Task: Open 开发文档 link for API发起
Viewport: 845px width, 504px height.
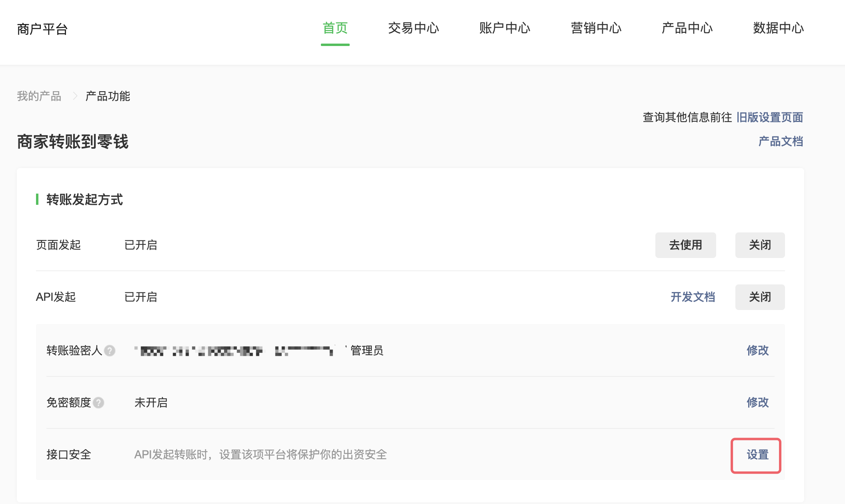Action: [x=693, y=297]
